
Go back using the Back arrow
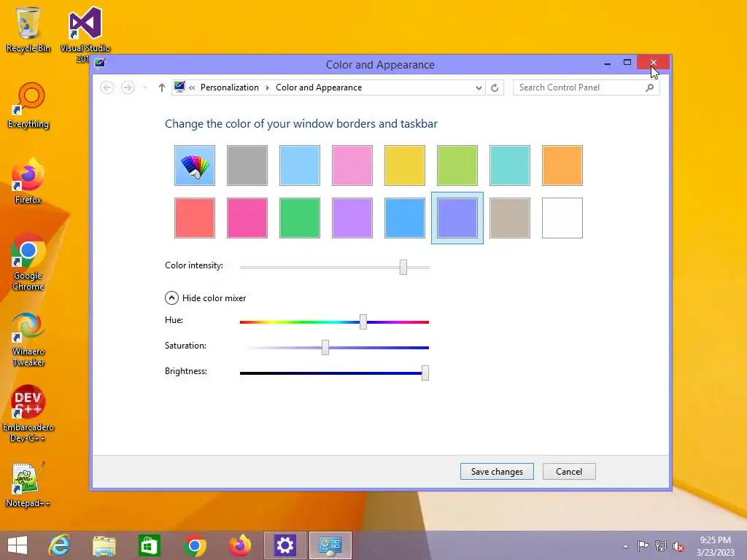tap(107, 87)
